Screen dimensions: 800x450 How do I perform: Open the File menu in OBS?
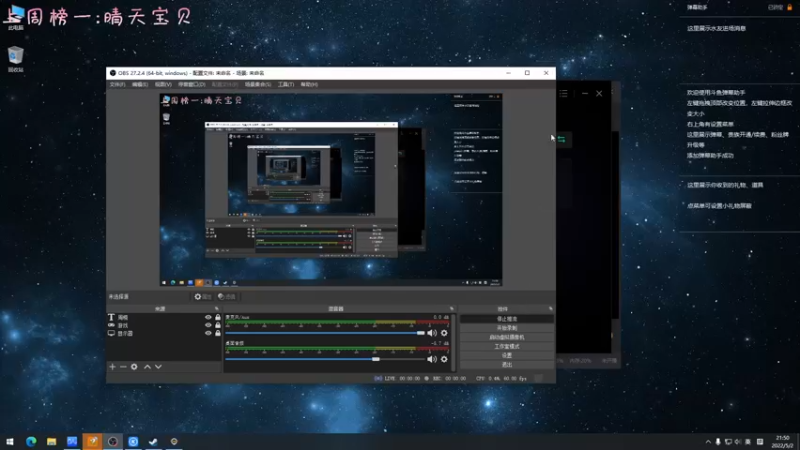tap(117, 85)
